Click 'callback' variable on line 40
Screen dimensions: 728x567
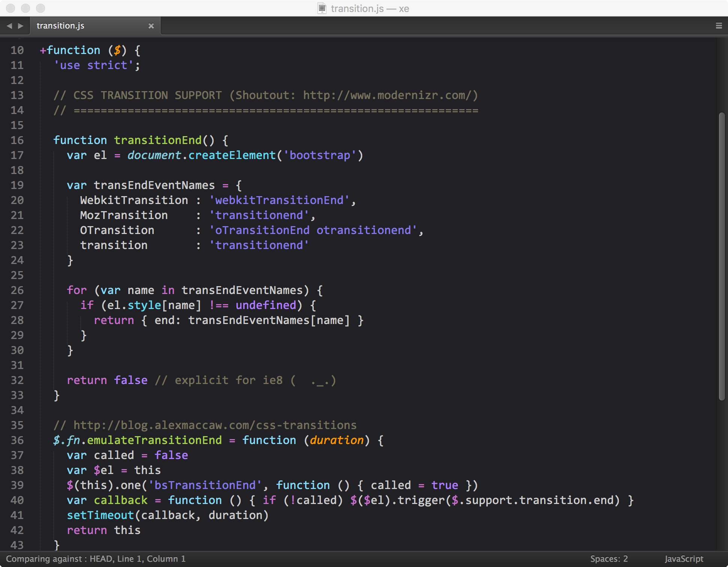click(121, 500)
